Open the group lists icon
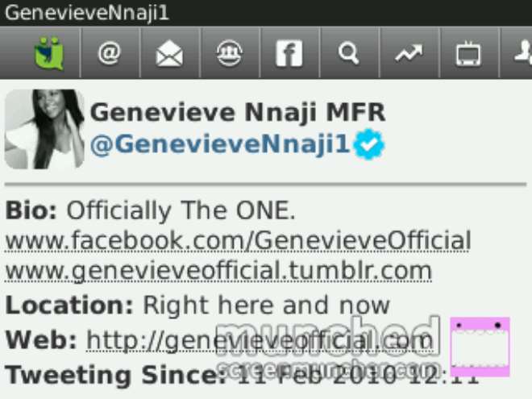Screen dimensions: 532x399 click(230, 53)
